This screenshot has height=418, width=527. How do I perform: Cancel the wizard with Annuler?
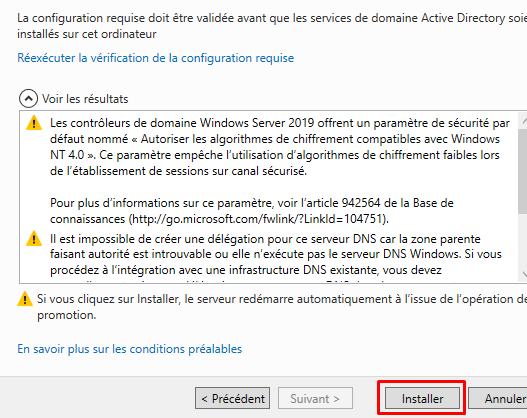point(499,399)
